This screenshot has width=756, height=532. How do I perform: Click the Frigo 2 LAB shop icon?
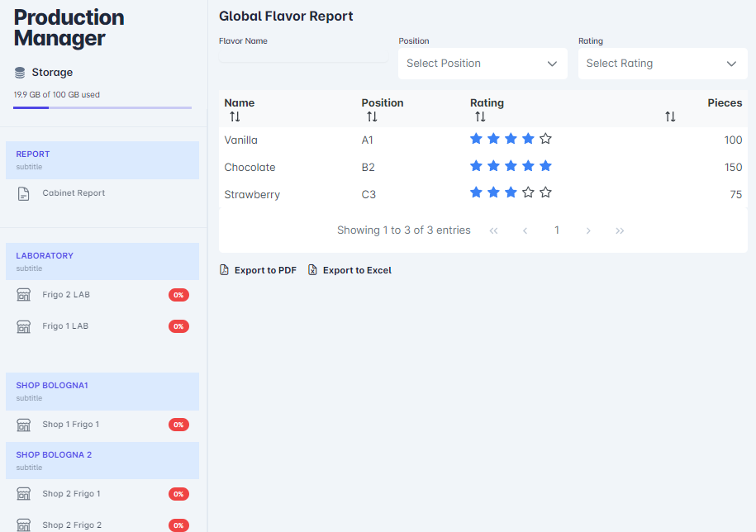(24, 295)
